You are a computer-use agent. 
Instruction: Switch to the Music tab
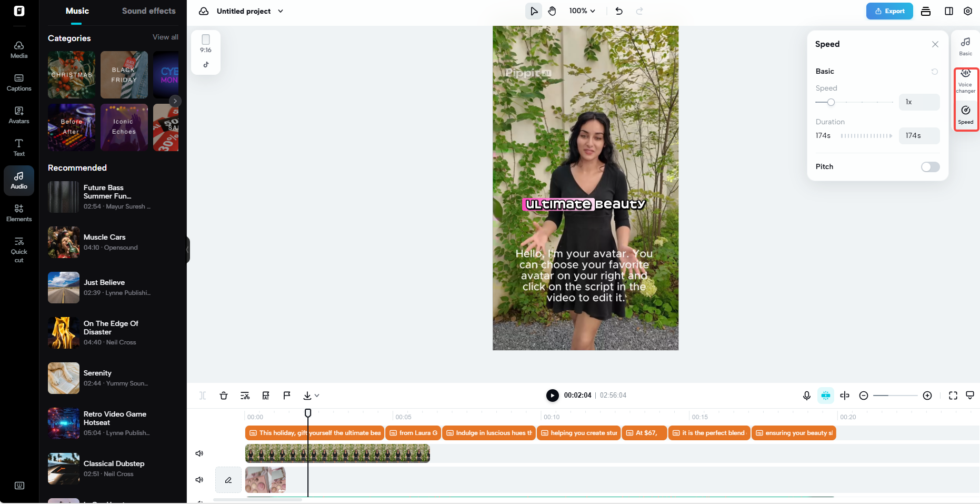pos(77,11)
